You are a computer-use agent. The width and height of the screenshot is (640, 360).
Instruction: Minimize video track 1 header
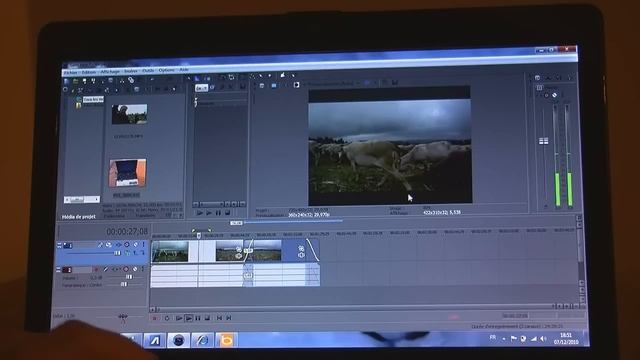59,245
